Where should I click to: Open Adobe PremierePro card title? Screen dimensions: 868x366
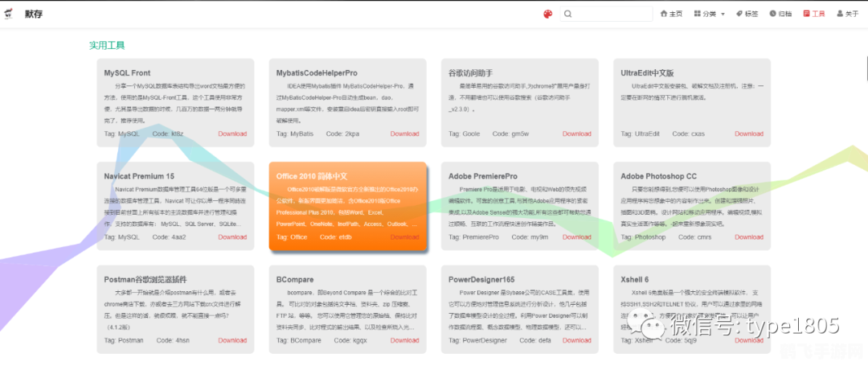[483, 176]
